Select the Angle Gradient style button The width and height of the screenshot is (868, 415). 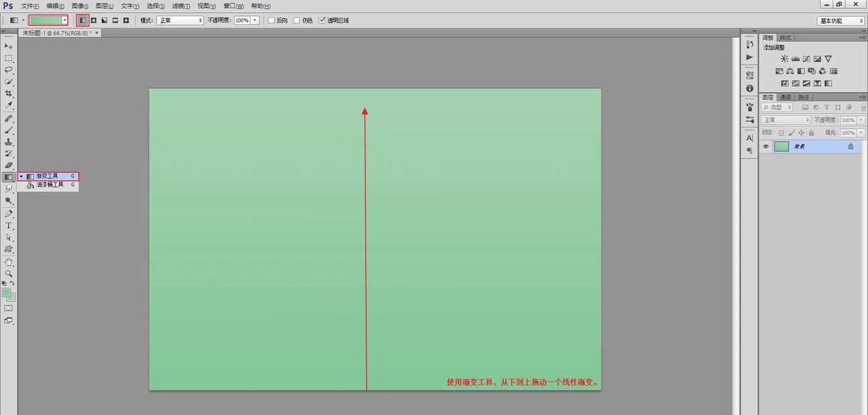(104, 20)
